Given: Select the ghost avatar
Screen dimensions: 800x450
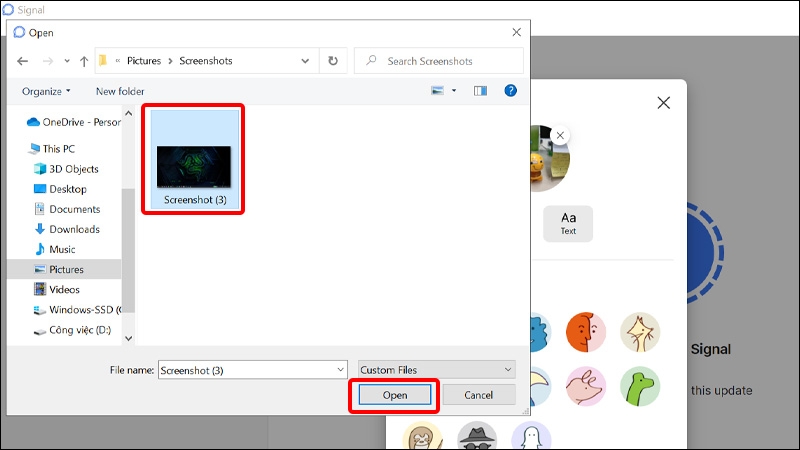Looking at the screenshot, I should click(x=531, y=435).
